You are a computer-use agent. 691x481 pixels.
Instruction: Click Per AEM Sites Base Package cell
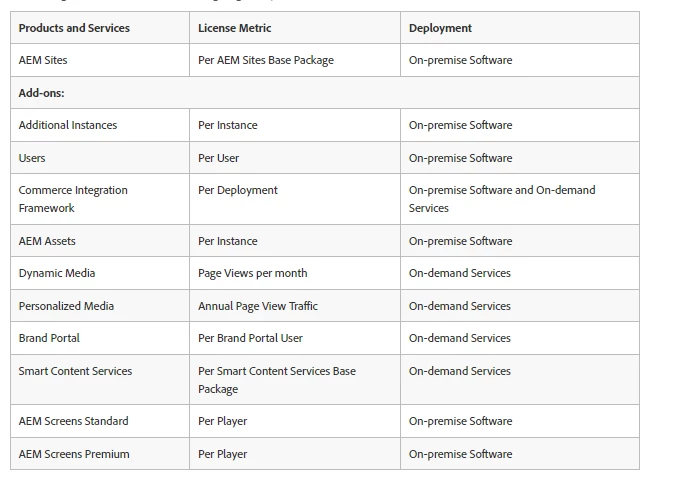295,60
